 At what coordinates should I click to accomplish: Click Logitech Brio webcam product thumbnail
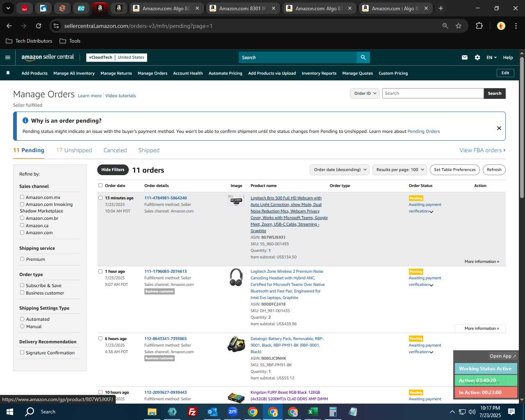[x=236, y=201]
